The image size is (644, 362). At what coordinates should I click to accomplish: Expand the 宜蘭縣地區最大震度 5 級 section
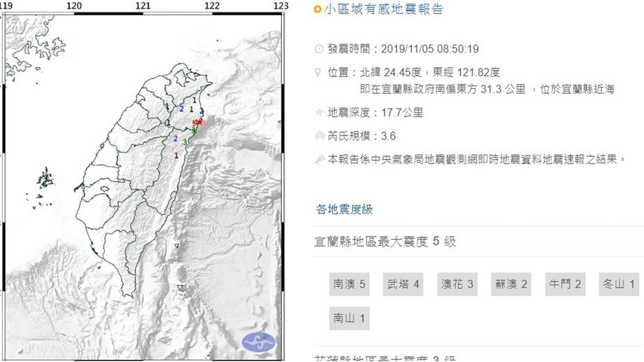[385, 242]
